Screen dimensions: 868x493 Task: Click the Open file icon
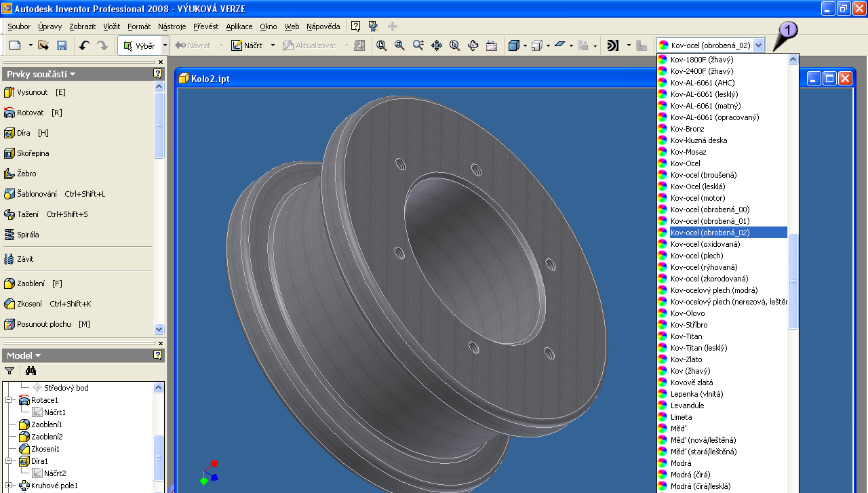(x=43, y=45)
